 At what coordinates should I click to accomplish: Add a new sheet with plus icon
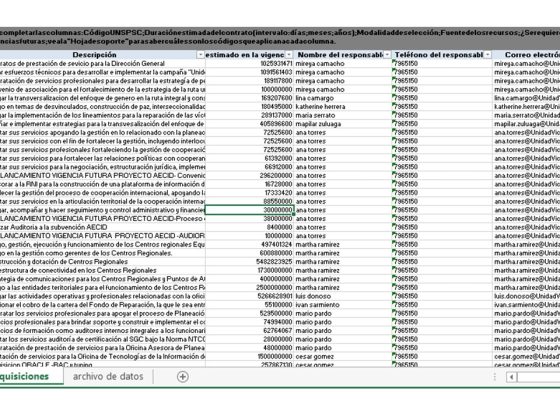pyautogui.click(x=182, y=376)
